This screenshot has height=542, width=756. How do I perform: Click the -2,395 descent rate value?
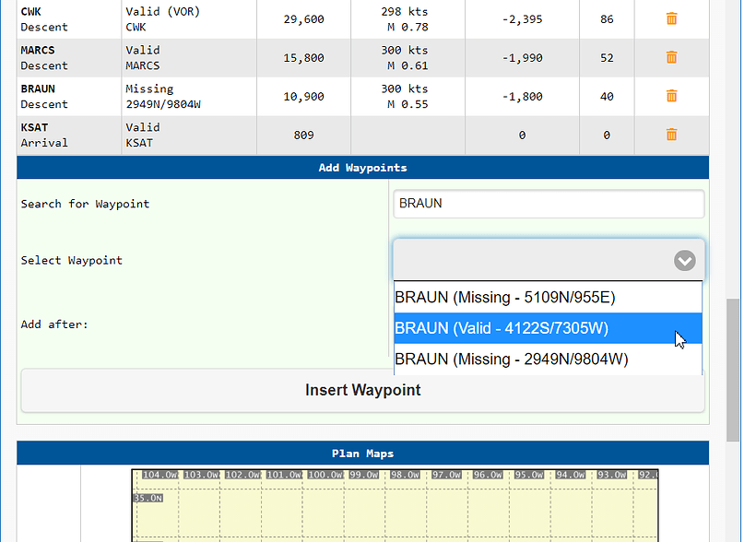click(x=522, y=19)
